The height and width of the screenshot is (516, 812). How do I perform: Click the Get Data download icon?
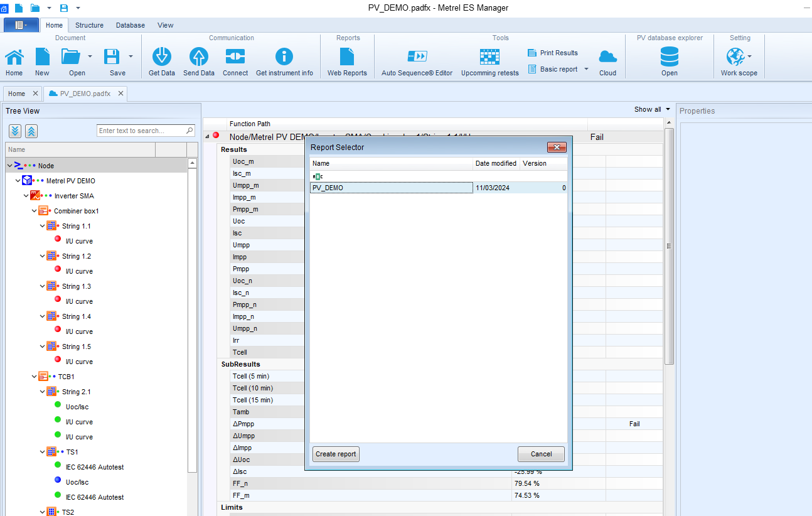[161, 57]
